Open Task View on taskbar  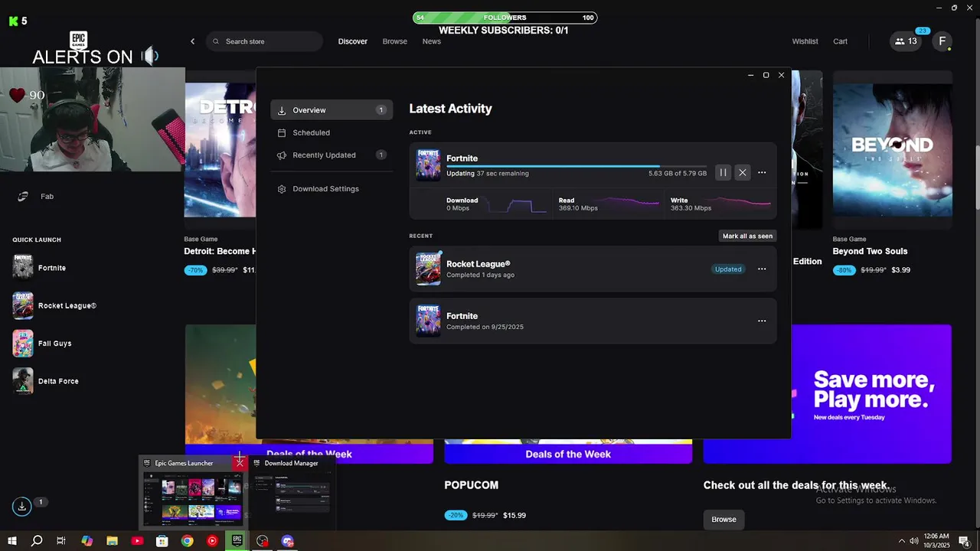61,541
